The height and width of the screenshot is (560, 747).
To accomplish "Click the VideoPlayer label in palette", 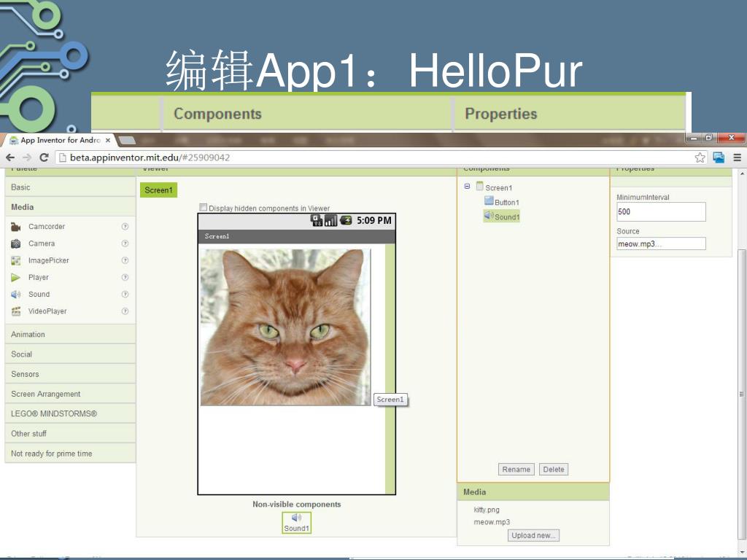I will (x=47, y=311).
